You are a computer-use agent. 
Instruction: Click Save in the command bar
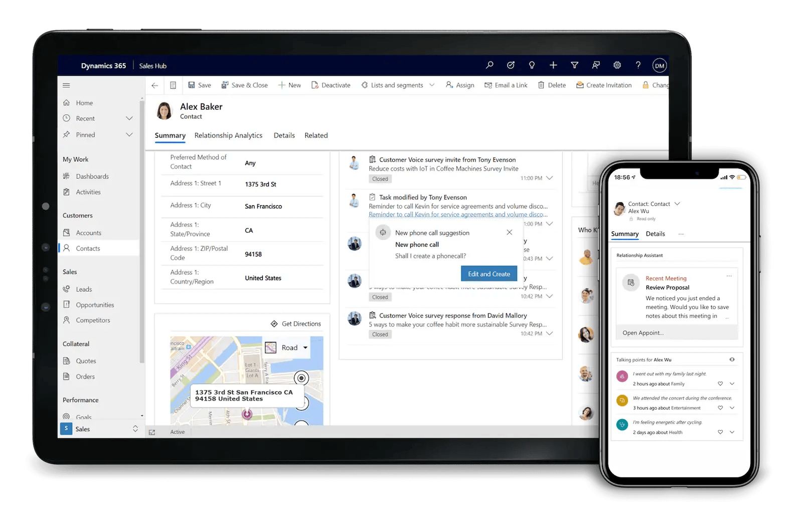(200, 85)
